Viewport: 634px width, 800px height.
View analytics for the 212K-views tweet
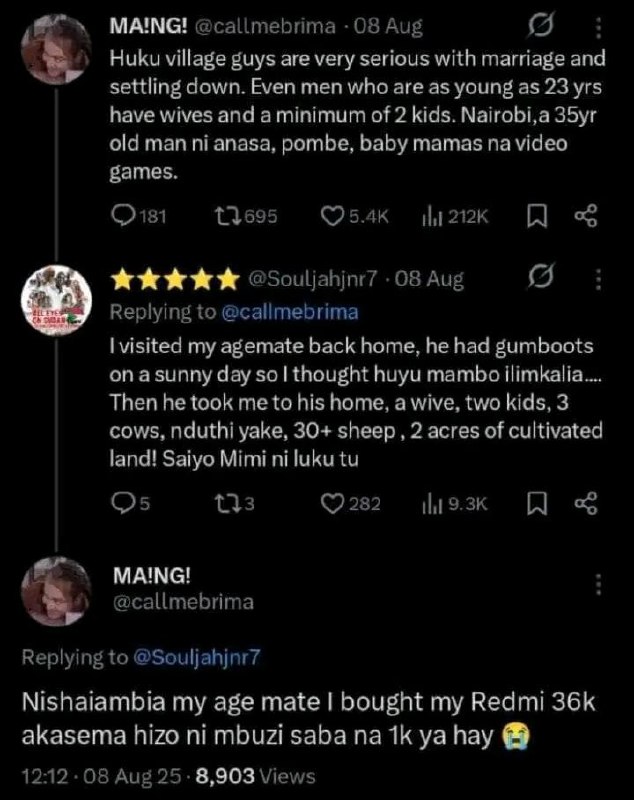coord(455,217)
